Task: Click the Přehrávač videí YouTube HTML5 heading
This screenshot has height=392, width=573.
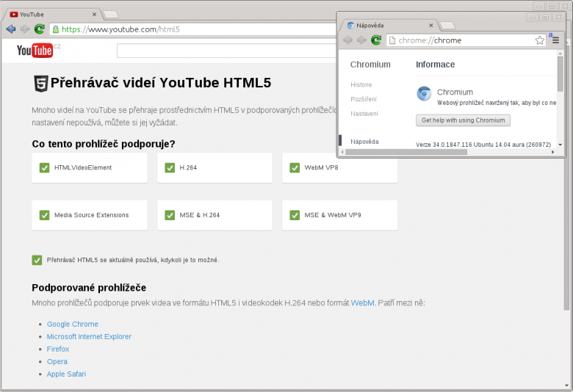Action: point(161,83)
